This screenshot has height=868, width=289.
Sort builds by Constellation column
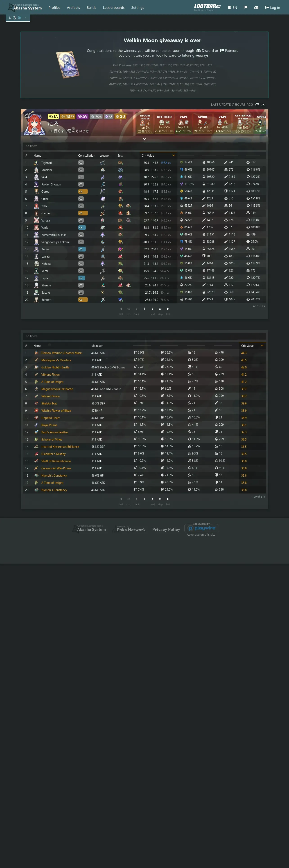click(x=86, y=156)
